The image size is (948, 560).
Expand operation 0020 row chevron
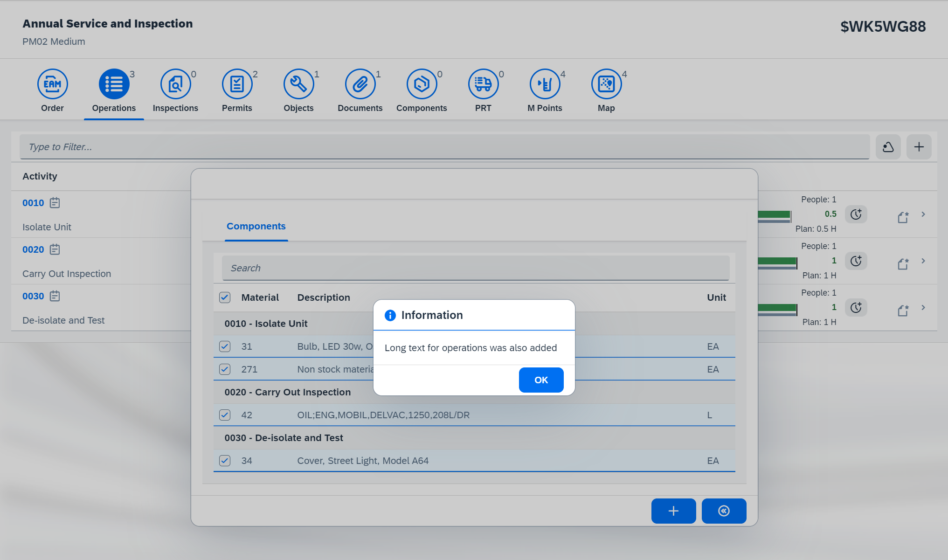923,261
